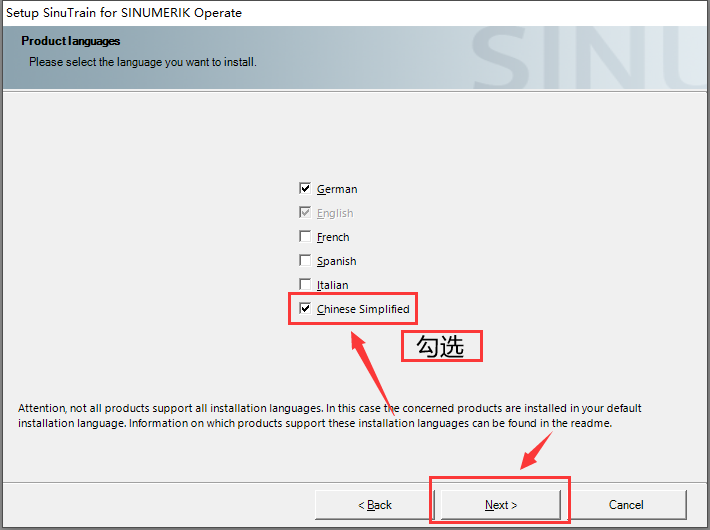
Task: Go back with the Back button
Action: pyautogui.click(x=374, y=505)
